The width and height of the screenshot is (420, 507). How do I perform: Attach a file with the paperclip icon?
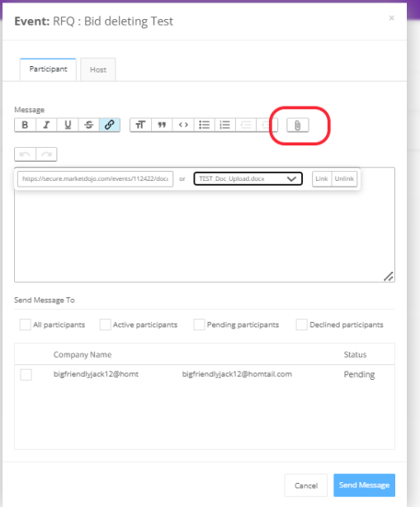[x=298, y=126]
